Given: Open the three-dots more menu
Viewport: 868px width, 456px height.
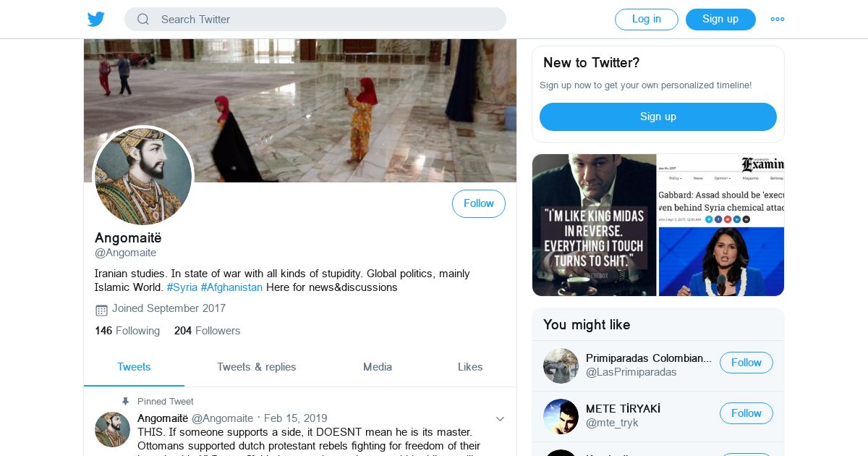Looking at the screenshot, I should [778, 20].
